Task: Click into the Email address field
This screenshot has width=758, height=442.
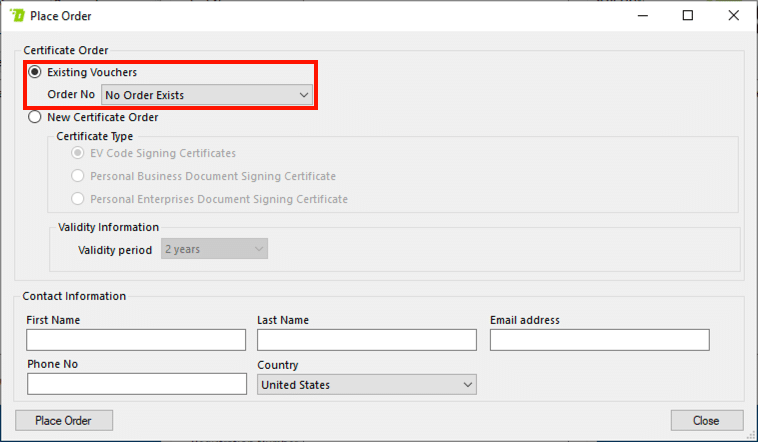Action: click(599, 340)
